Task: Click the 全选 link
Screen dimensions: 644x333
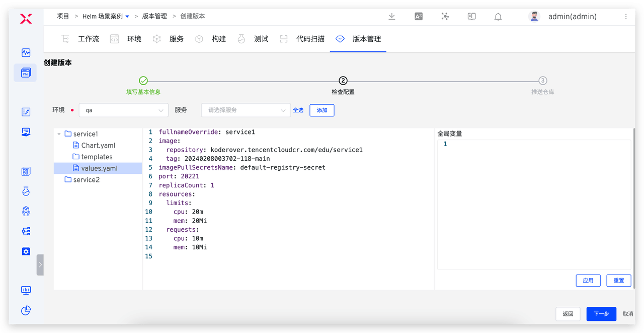Action: click(298, 110)
